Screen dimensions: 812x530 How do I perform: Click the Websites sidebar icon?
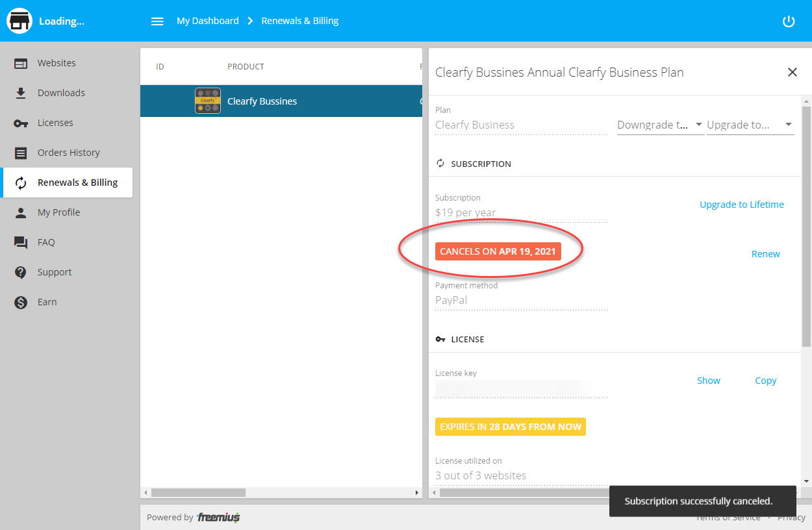(x=21, y=63)
